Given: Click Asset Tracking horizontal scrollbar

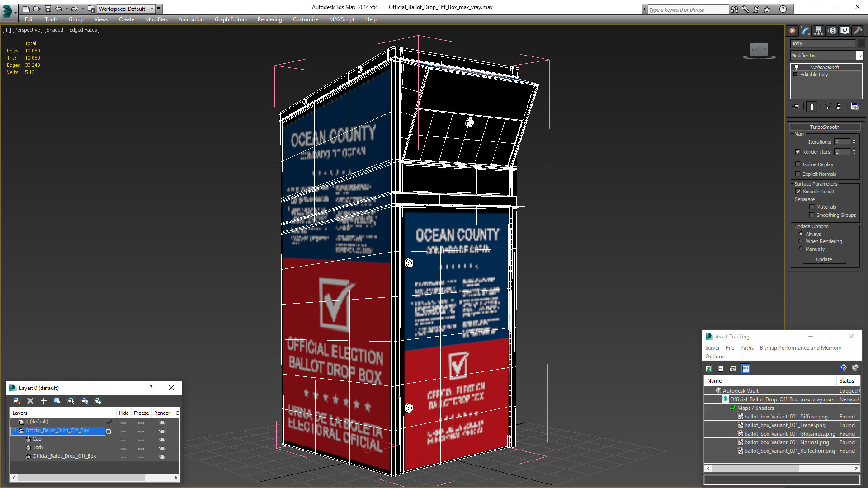Looking at the screenshot, I should coord(782,469).
